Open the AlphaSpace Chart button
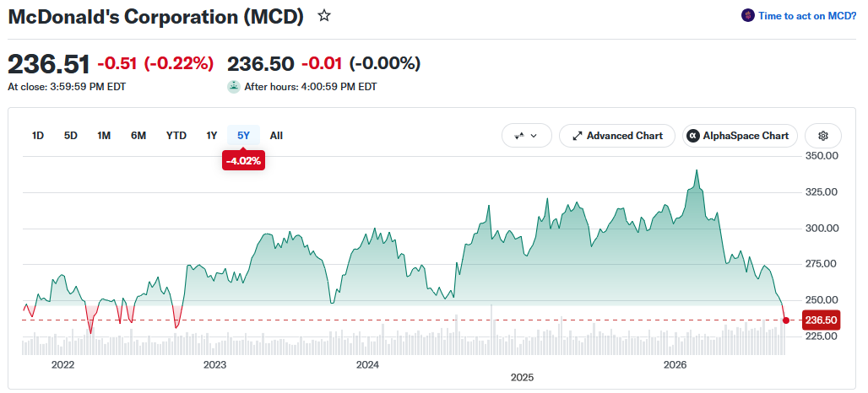868x393 pixels. pos(740,136)
